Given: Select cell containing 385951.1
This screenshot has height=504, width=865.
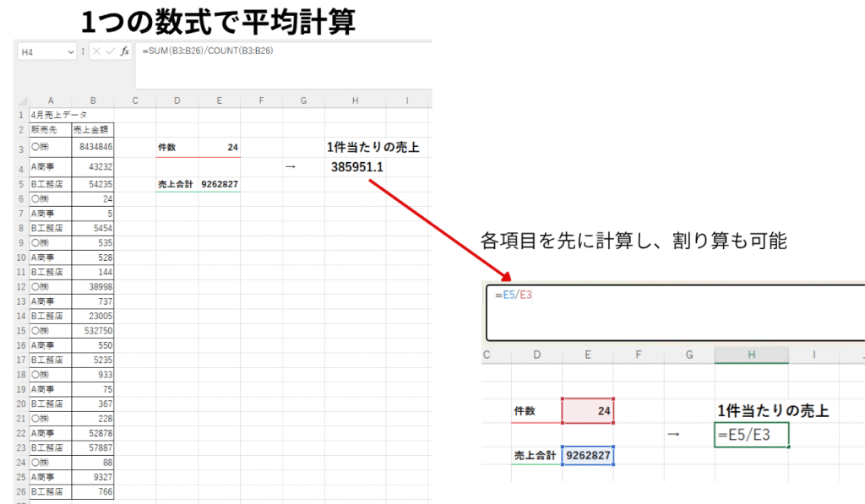Looking at the screenshot, I should pos(357,167).
